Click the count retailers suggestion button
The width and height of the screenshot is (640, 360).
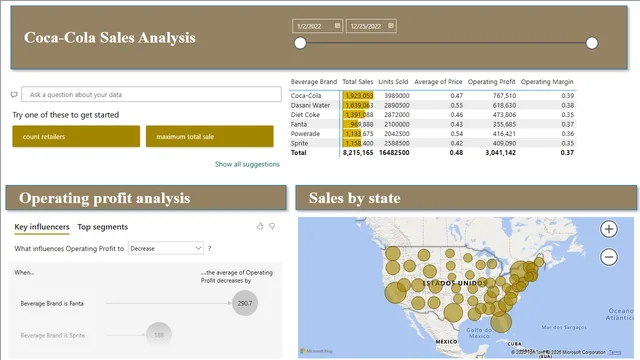click(76, 136)
